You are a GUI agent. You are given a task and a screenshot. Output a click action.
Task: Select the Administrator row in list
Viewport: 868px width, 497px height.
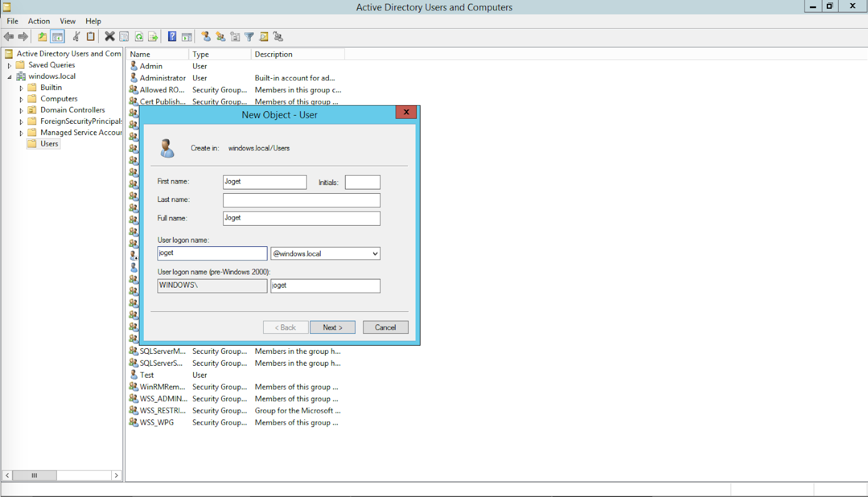[235, 78]
